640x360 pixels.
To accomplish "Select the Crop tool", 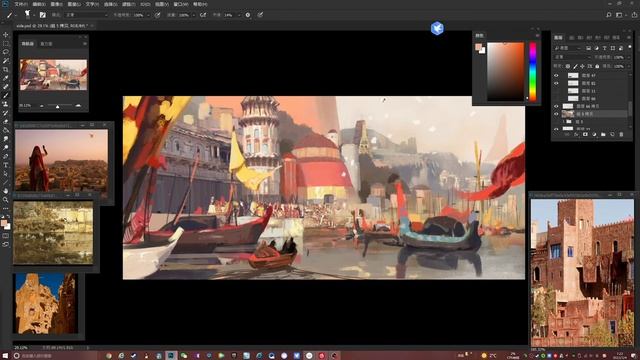I will [x=6, y=69].
